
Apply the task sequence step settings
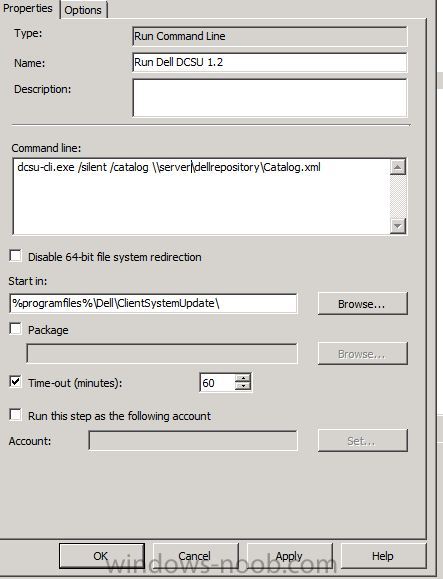click(289, 556)
